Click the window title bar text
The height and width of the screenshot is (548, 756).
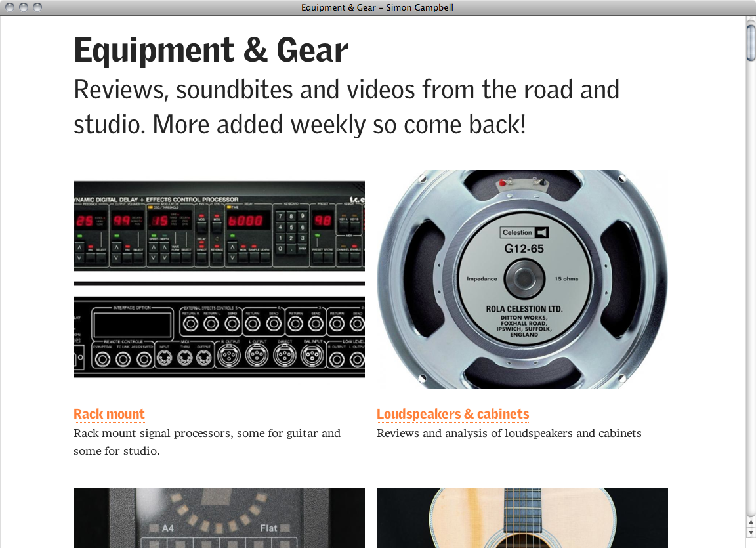[x=377, y=7]
